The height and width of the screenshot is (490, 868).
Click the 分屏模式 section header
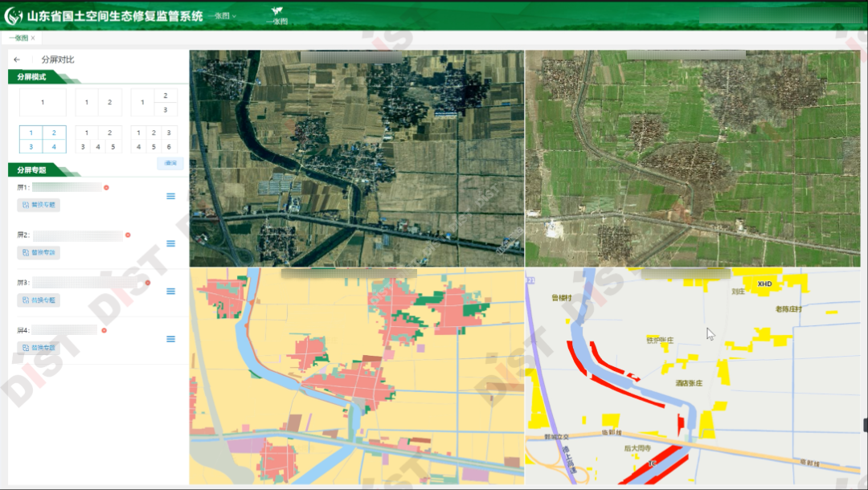[x=31, y=77]
